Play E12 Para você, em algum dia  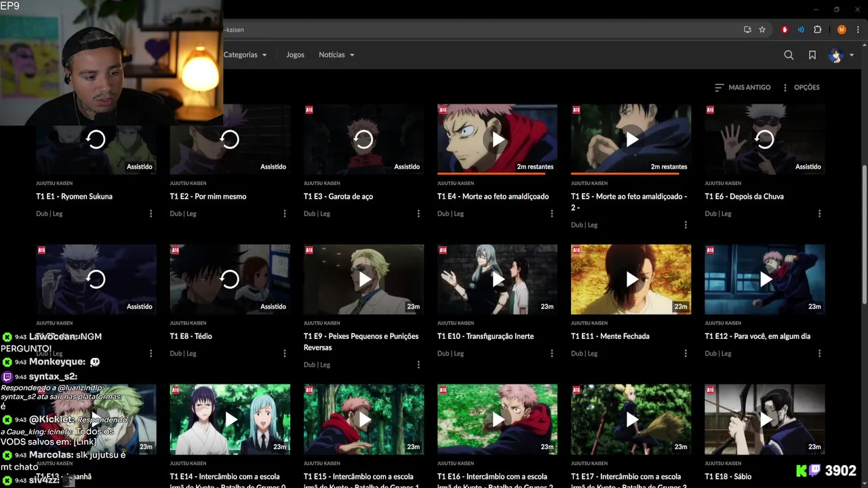tap(765, 279)
